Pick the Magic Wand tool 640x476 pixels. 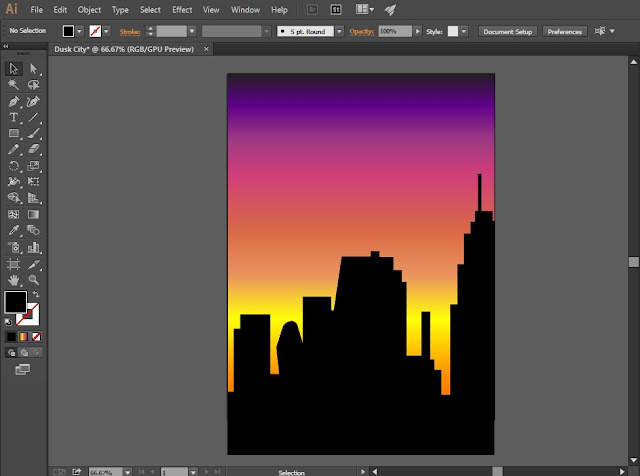14,86
